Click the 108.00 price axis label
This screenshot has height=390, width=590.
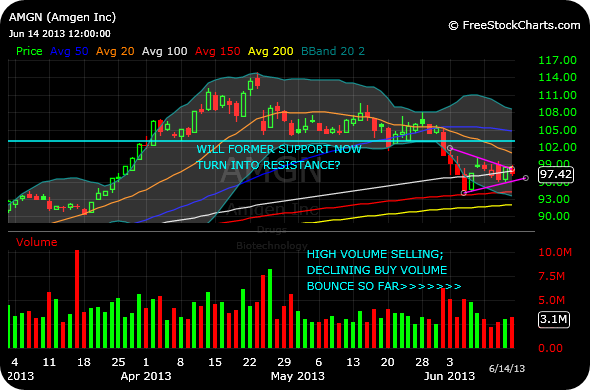[x=558, y=112]
